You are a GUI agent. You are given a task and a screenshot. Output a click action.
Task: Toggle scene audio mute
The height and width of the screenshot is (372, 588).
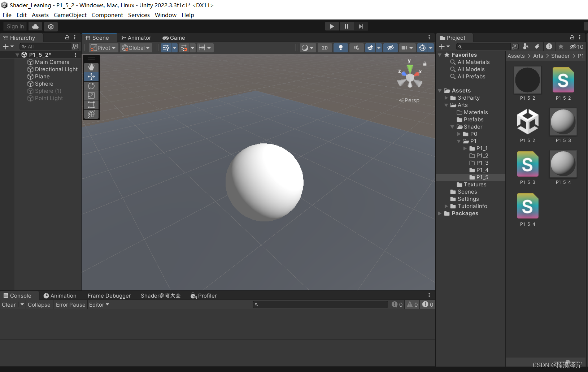(356, 47)
